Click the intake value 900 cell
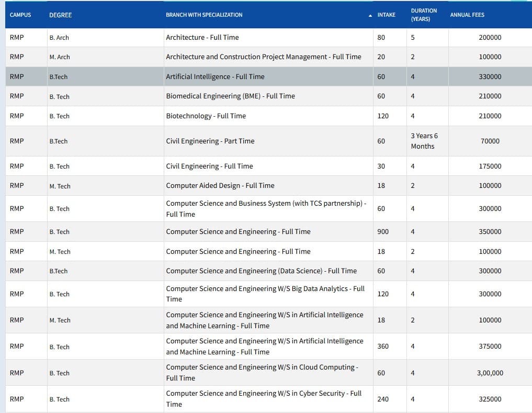 click(x=383, y=231)
